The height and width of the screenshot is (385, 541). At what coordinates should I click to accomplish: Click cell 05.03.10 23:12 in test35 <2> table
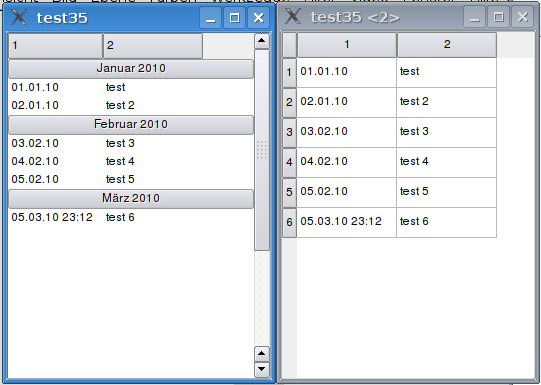(347, 223)
